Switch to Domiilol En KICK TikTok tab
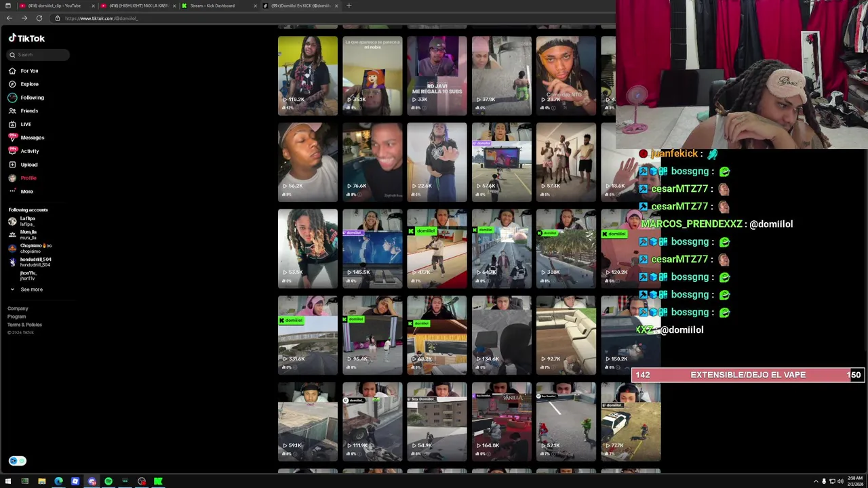Image resolution: width=868 pixels, height=488 pixels. tap(300, 5)
